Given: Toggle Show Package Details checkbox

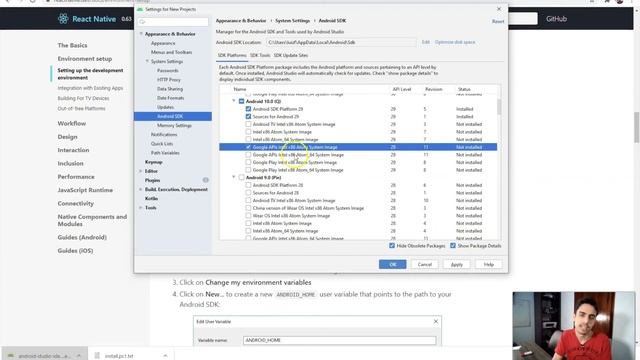Looking at the screenshot, I should tap(453, 246).
